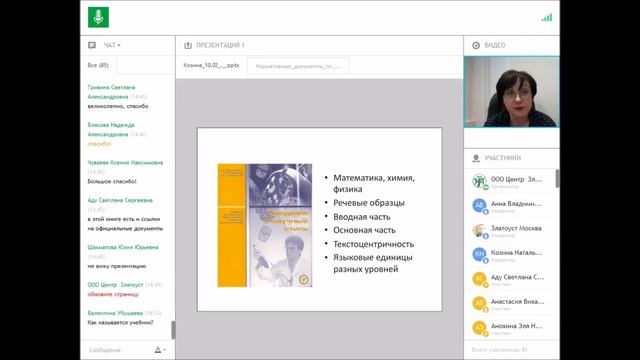Click Козина Наталья participant avatar
Image resolution: width=640 pixels, height=360 pixels.
(480, 255)
